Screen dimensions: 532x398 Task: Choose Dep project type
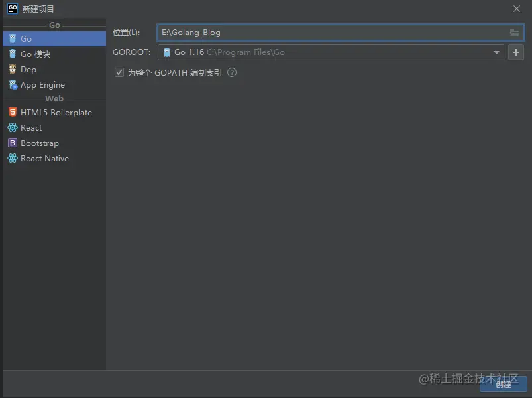pyautogui.click(x=54, y=69)
